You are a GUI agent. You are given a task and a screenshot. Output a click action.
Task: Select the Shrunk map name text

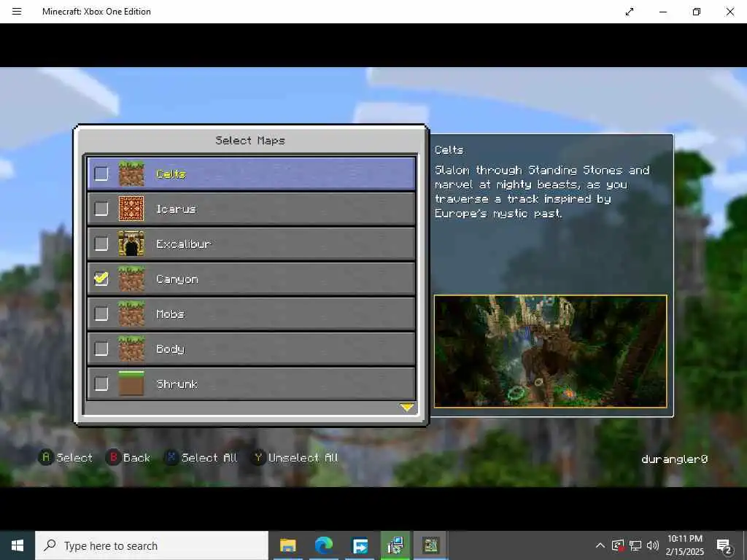coord(177,384)
